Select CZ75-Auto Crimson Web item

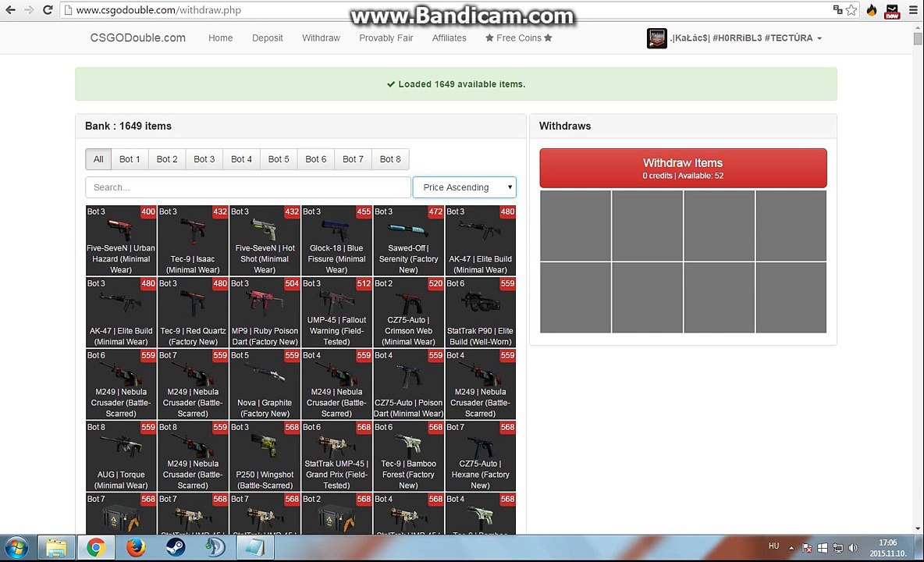408,312
